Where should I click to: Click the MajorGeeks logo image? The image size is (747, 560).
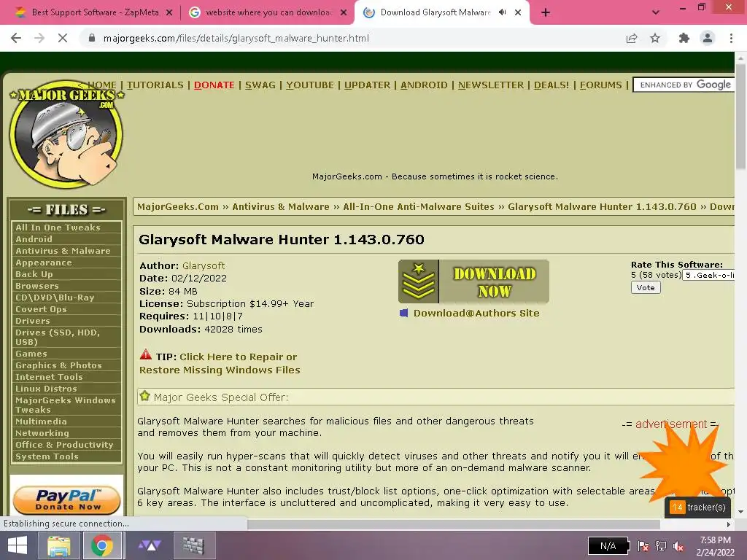66,134
